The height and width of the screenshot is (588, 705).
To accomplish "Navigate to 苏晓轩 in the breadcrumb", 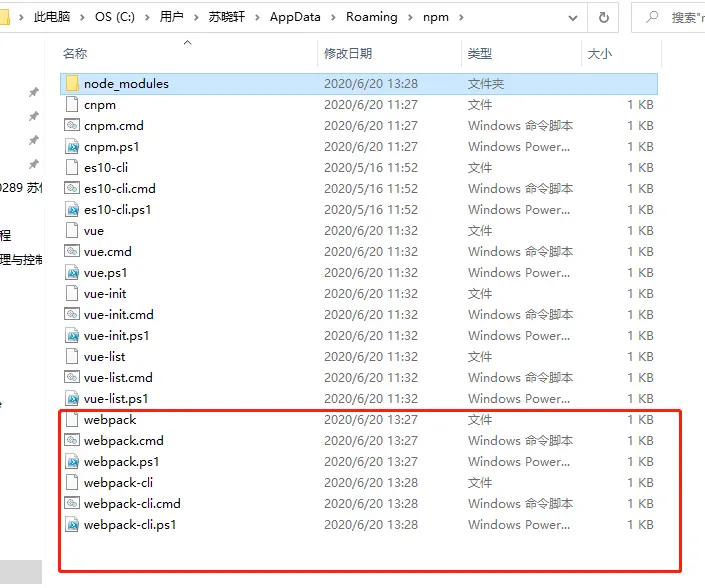I will [x=227, y=17].
